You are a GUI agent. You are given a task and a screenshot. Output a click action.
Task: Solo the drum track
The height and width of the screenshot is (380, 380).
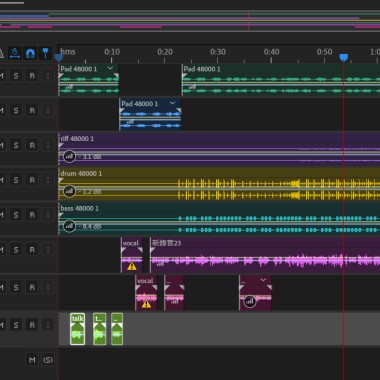(16, 180)
